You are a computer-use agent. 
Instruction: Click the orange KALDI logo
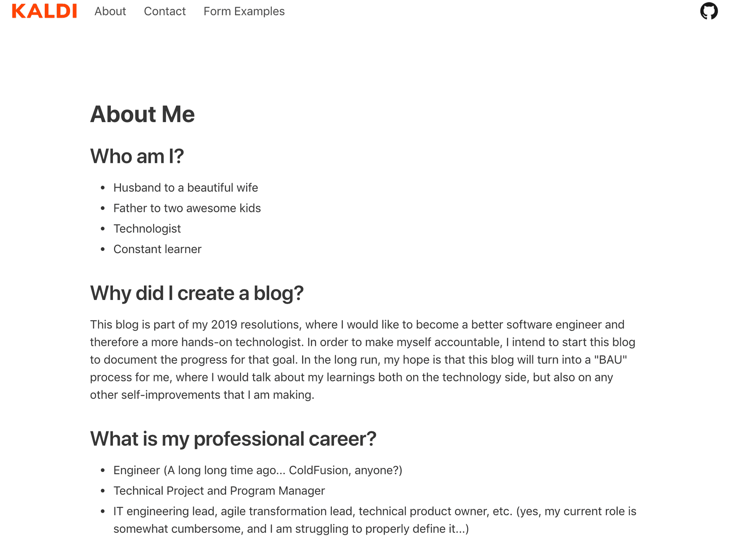point(44,11)
